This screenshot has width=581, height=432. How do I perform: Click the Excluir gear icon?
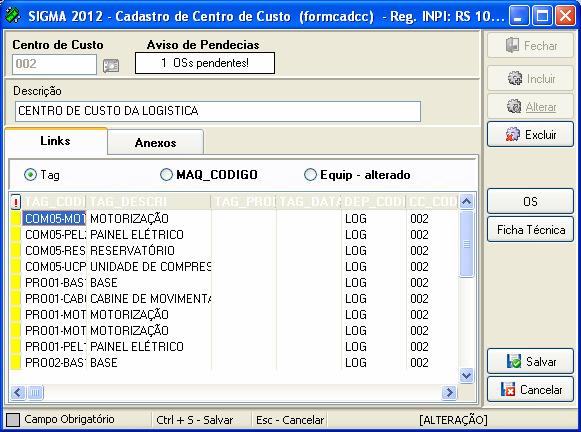point(513,134)
